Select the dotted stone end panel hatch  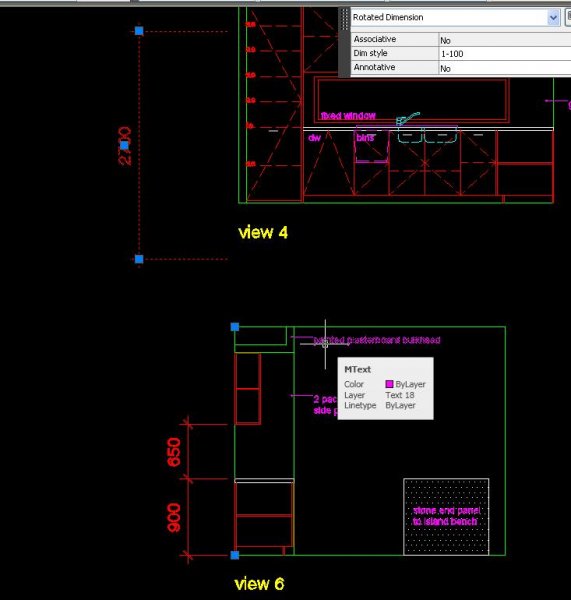coord(446,517)
